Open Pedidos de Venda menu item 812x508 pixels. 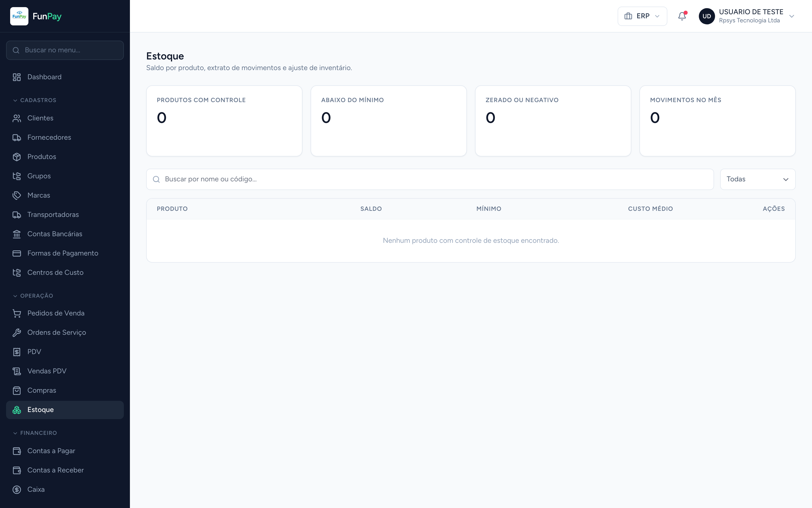coord(65,313)
